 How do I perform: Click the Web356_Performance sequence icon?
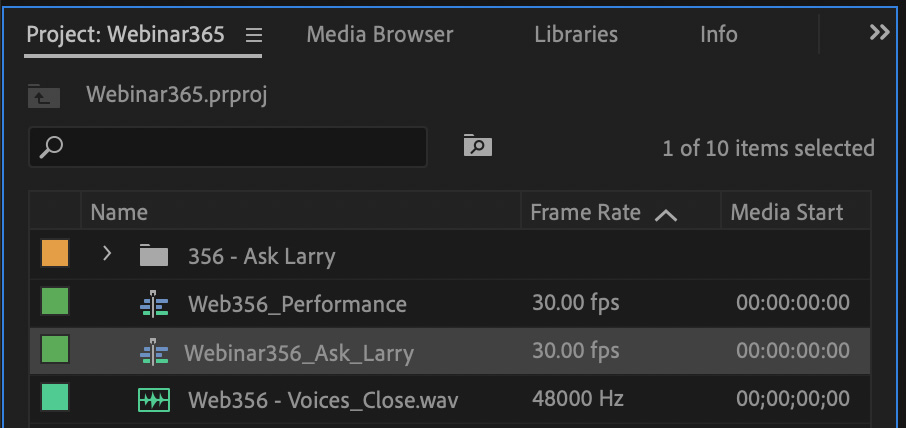point(153,304)
